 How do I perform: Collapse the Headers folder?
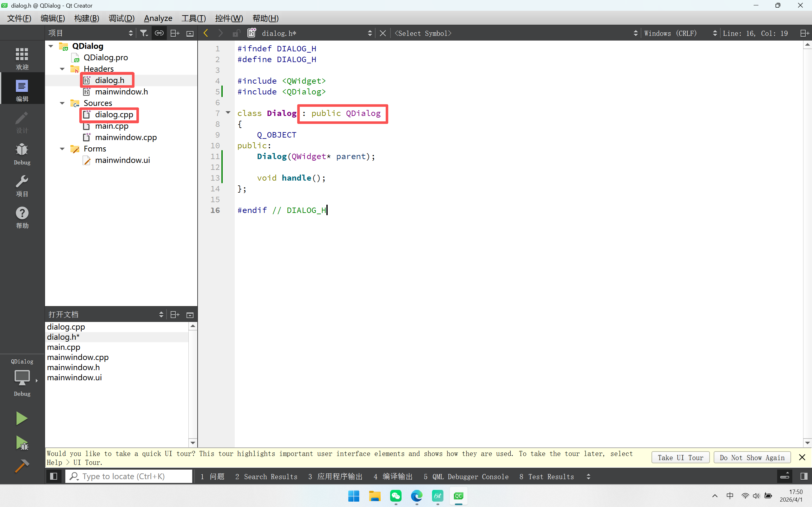click(62, 69)
